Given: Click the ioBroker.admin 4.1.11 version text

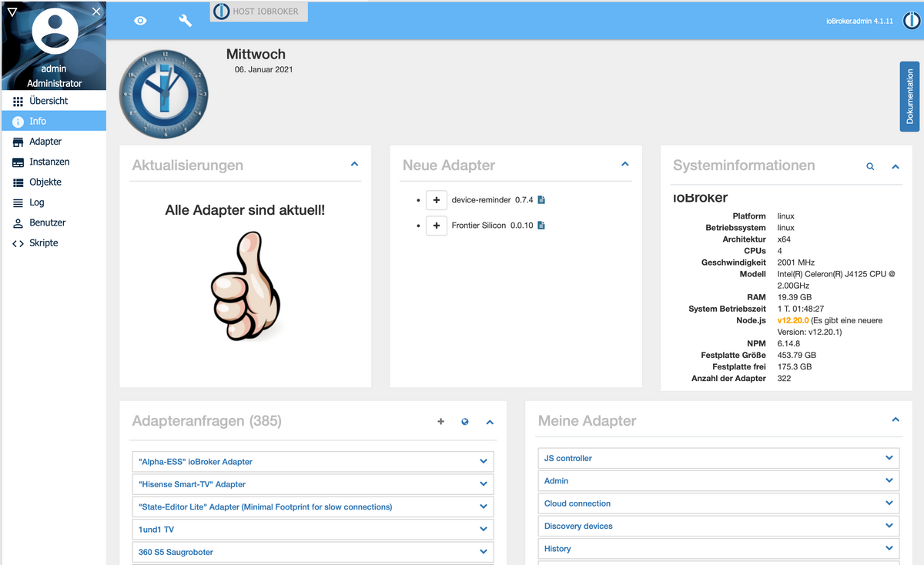Looking at the screenshot, I should [859, 22].
